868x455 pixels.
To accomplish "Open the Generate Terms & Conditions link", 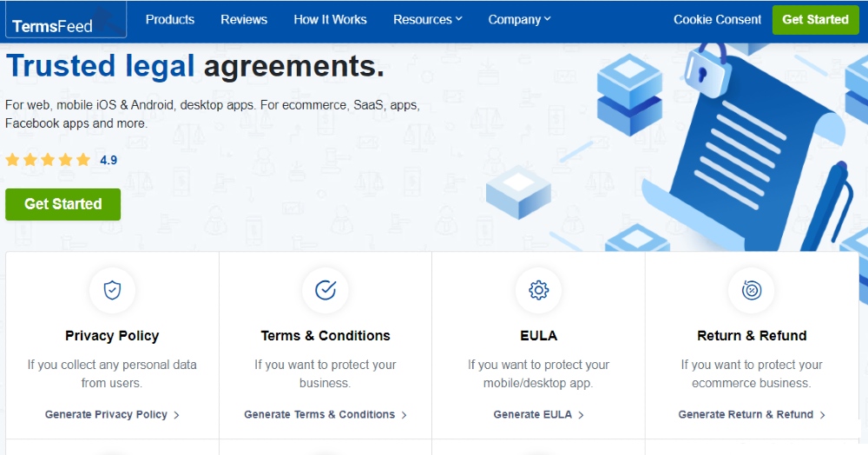I will tap(325, 414).
